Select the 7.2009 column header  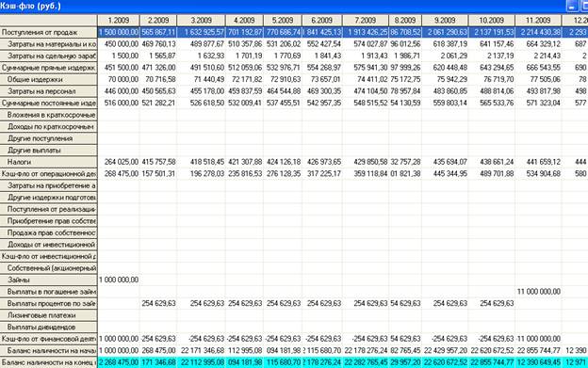(x=366, y=21)
